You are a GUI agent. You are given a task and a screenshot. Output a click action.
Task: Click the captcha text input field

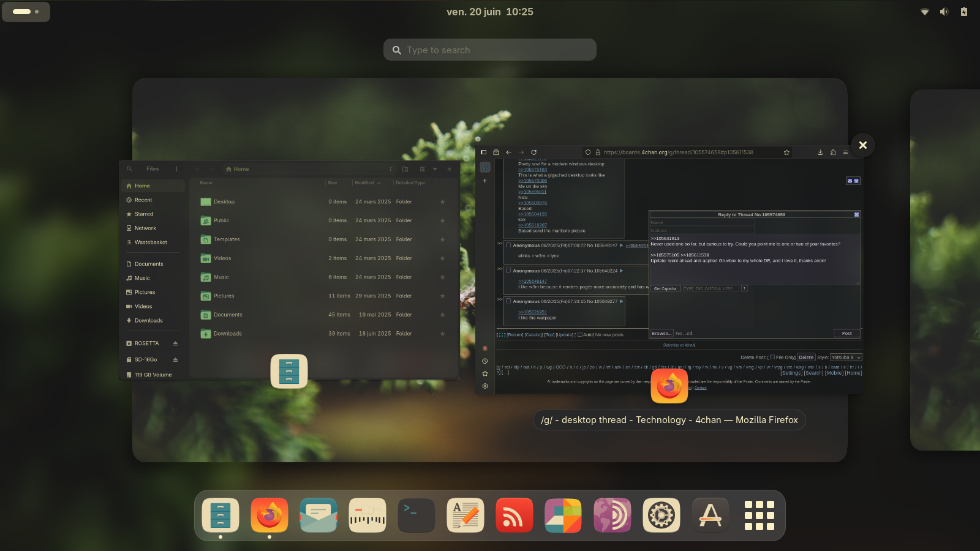pos(711,288)
